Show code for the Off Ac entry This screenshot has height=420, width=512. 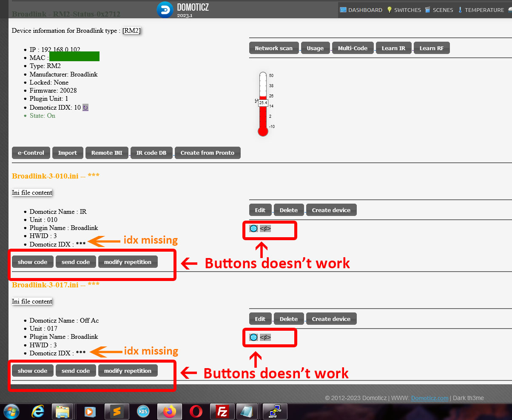pyautogui.click(x=33, y=371)
